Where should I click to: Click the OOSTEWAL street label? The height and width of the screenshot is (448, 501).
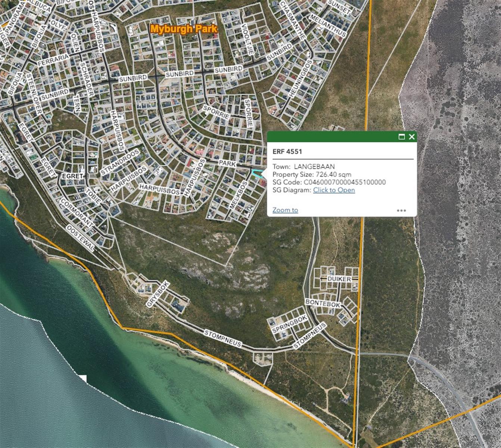tap(80, 238)
